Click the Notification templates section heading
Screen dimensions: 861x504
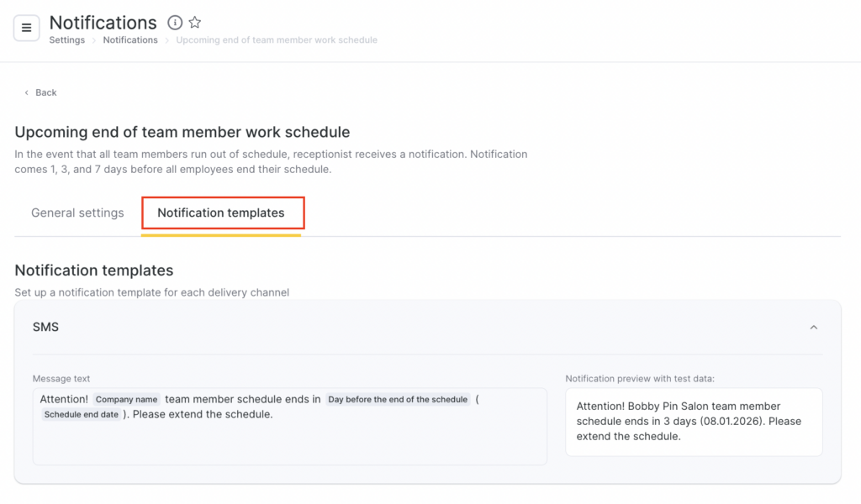94,270
